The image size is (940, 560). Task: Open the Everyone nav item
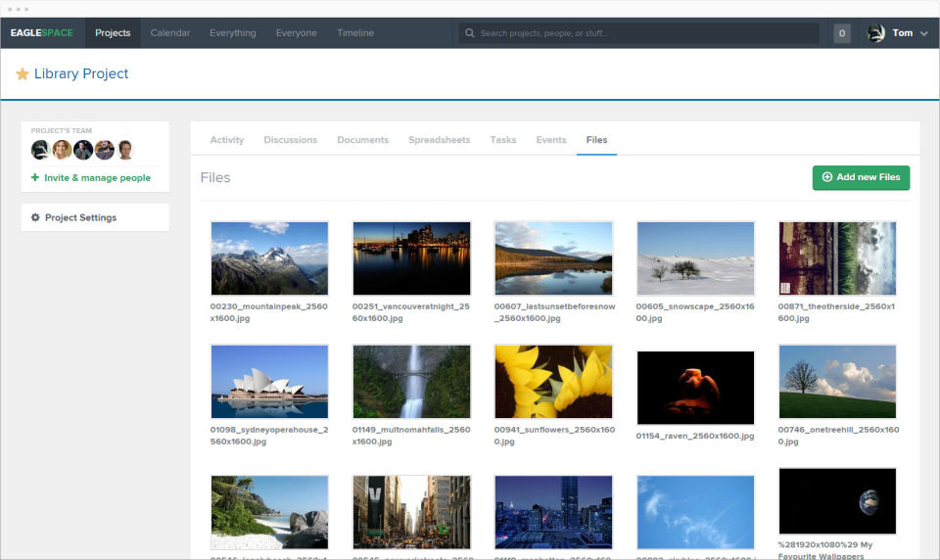point(296,33)
